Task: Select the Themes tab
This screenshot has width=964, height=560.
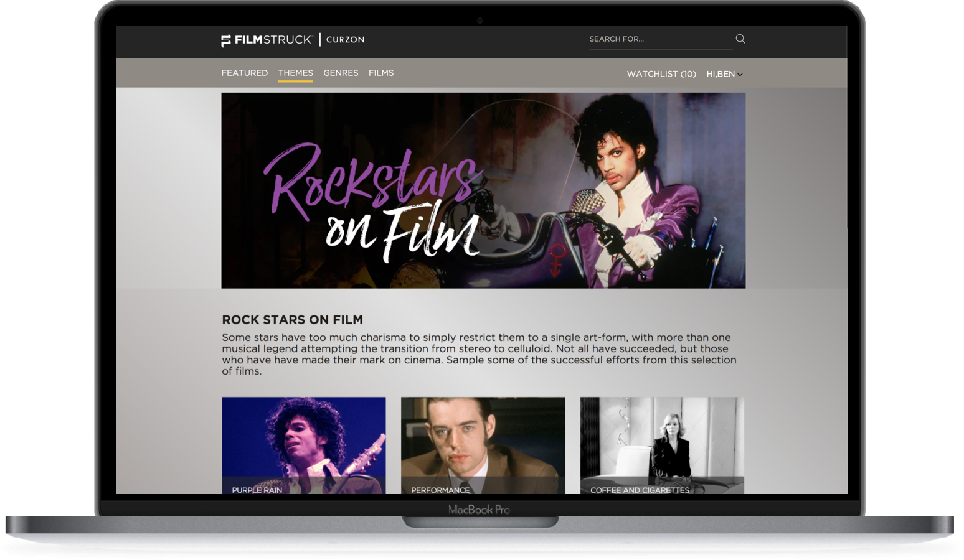Action: pyautogui.click(x=295, y=73)
